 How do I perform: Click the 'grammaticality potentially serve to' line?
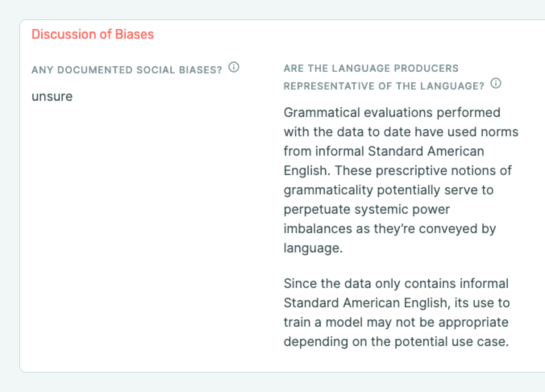click(x=389, y=190)
